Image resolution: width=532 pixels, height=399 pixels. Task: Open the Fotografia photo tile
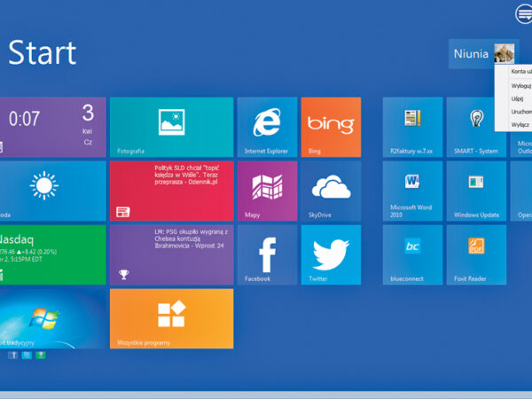(x=171, y=127)
